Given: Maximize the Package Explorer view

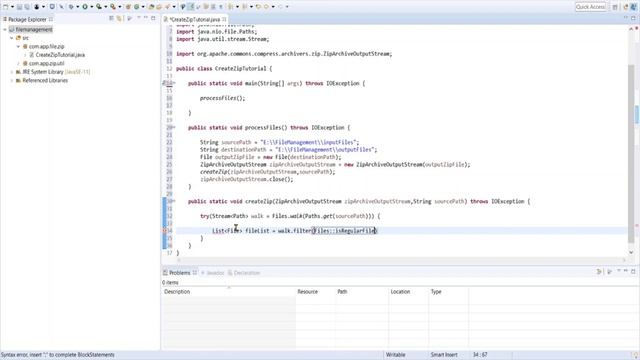Looking at the screenshot, I should click(x=153, y=18).
